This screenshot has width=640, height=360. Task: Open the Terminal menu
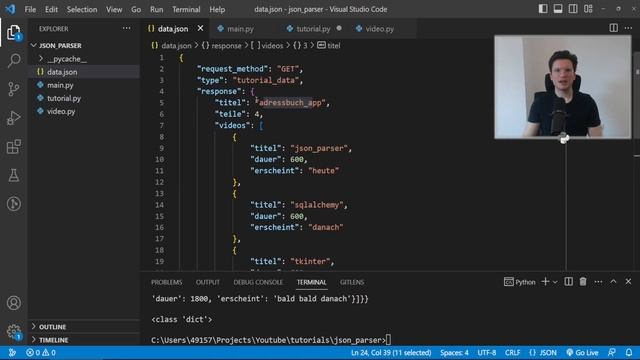186,9
